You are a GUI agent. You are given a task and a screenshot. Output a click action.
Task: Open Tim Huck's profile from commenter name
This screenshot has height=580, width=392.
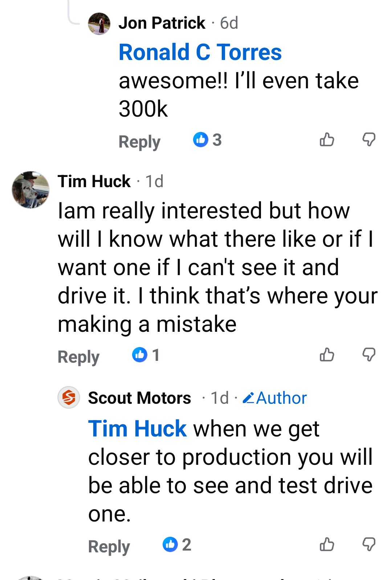(x=94, y=181)
